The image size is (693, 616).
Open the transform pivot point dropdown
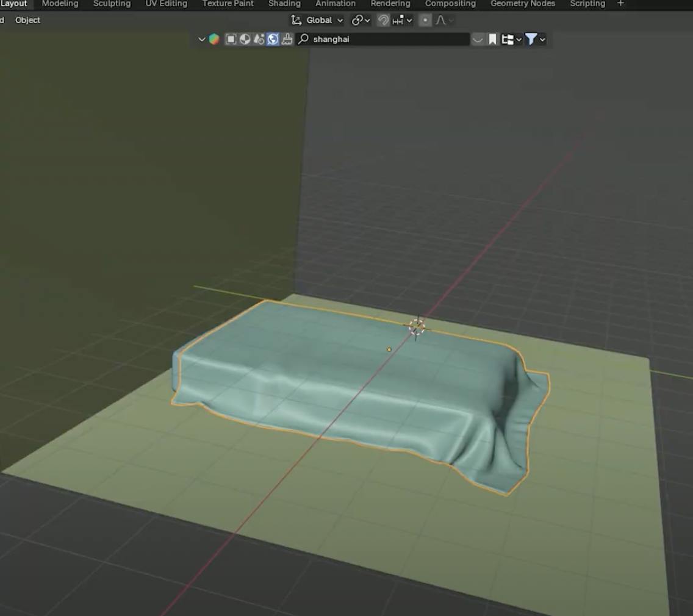point(361,20)
